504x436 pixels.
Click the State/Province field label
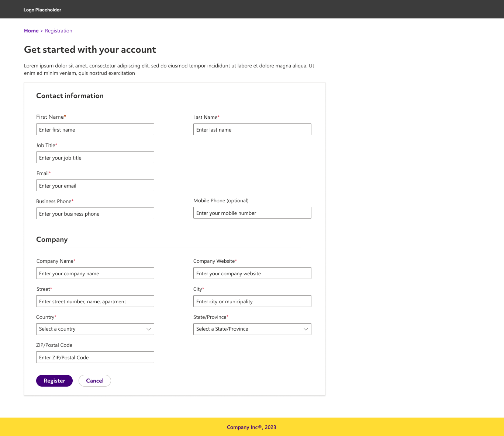pyautogui.click(x=211, y=317)
